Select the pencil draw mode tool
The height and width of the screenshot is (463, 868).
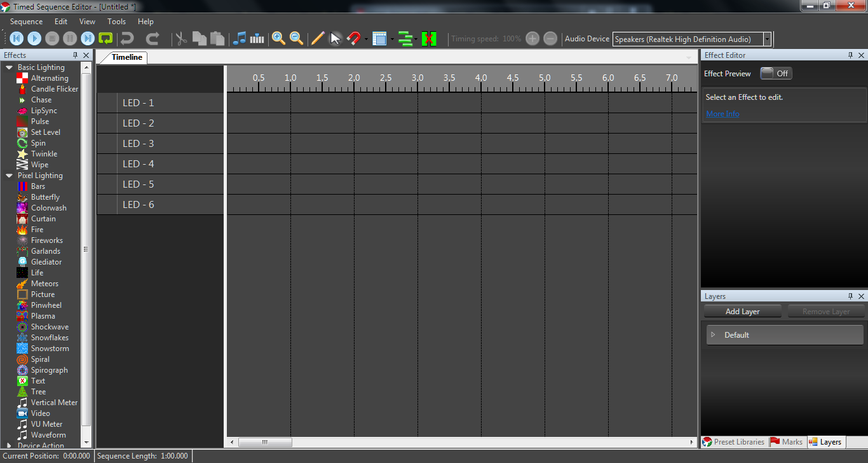318,39
